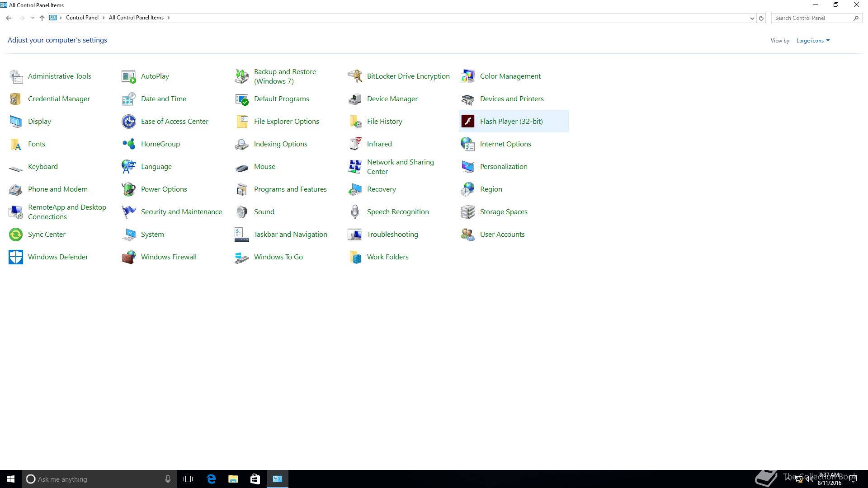Open the Device Manager icon

[x=355, y=99]
